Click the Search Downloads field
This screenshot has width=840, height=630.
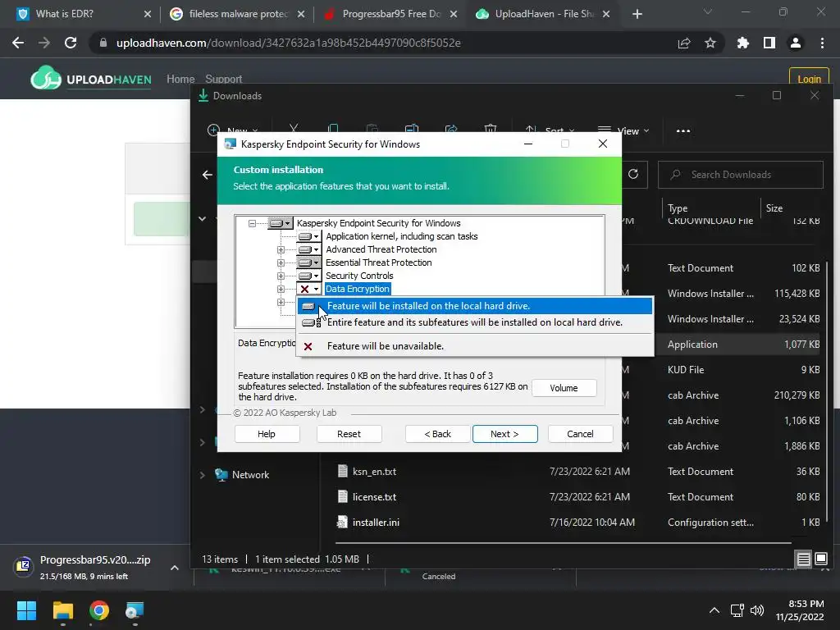click(741, 175)
